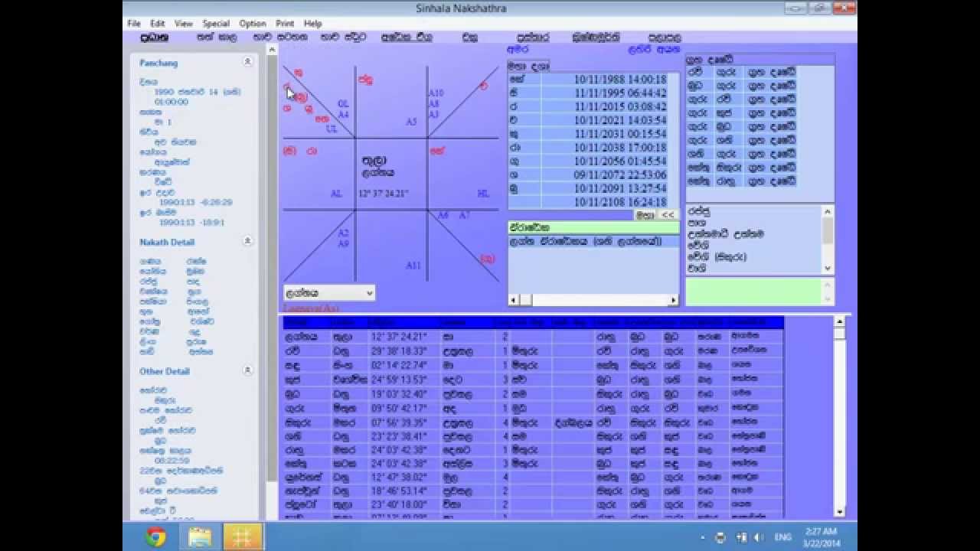The width and height of the screenshot is (980, 551).
Task: Click the A11 label in the chart
Action: pyautogui.click(x=413, y=266)
